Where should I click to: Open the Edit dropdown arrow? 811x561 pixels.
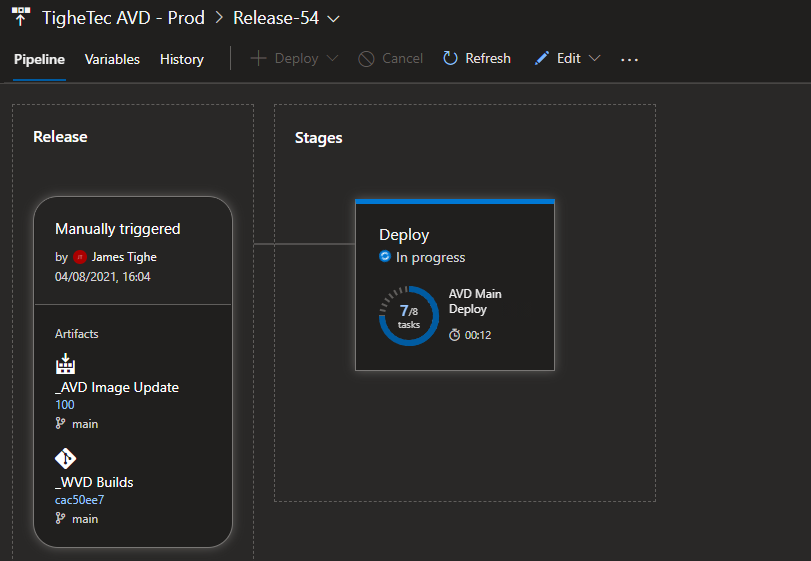coord(595,59)
